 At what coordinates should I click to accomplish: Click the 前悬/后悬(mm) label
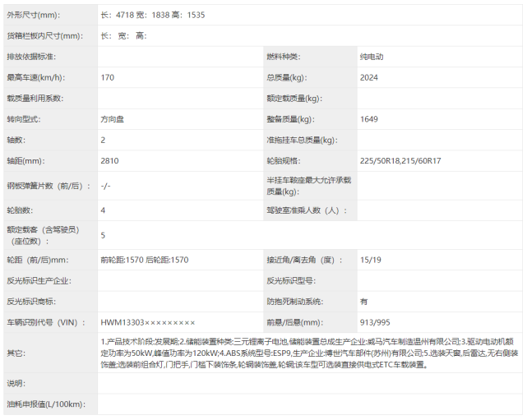(295, 322)
